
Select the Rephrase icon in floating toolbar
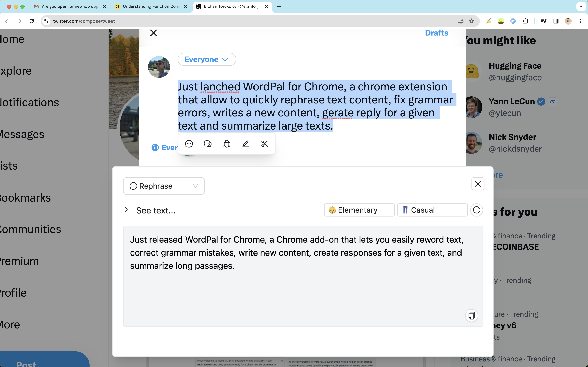click(x=189, y=144)
